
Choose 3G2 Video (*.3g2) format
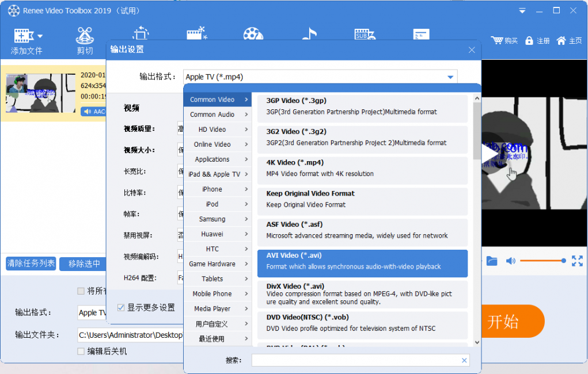point(362,139)
